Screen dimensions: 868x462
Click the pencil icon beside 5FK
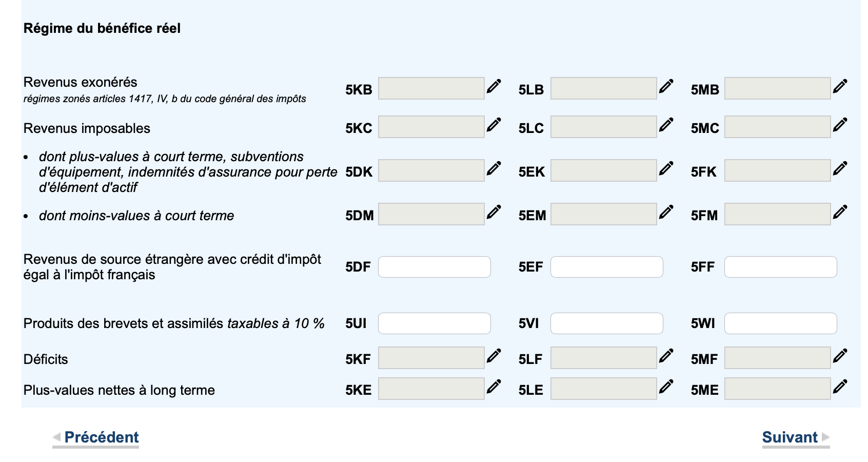[840, 168]
